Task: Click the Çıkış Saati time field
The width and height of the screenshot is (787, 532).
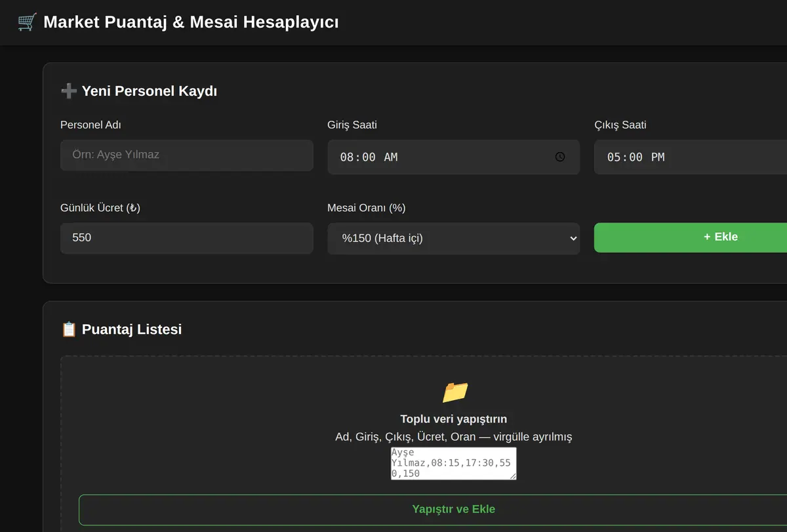Action: pyautogui.click(x=691, y=157)
